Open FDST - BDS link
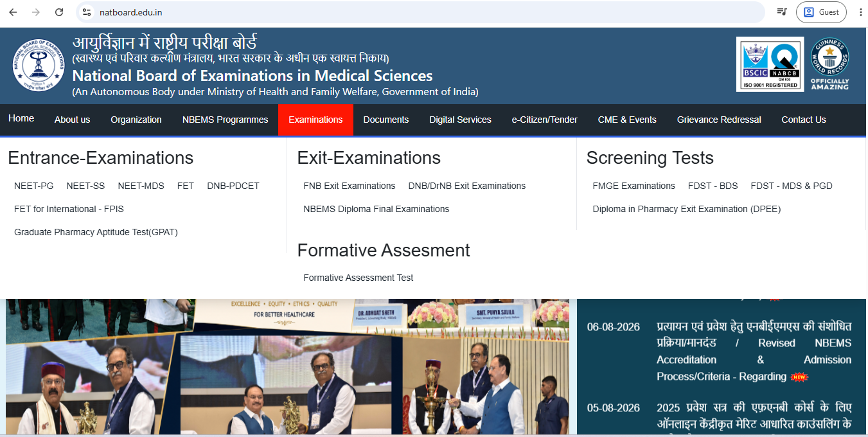Screen dimensions: 868x437 pos(713,186)
